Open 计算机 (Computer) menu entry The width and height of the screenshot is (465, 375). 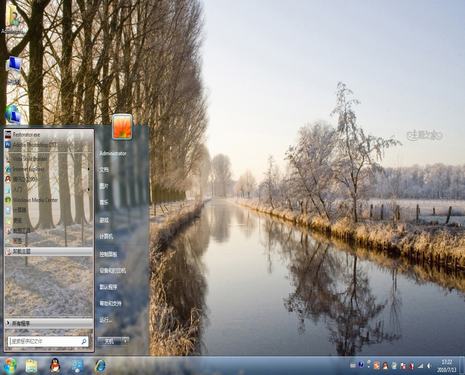(106, 236)
